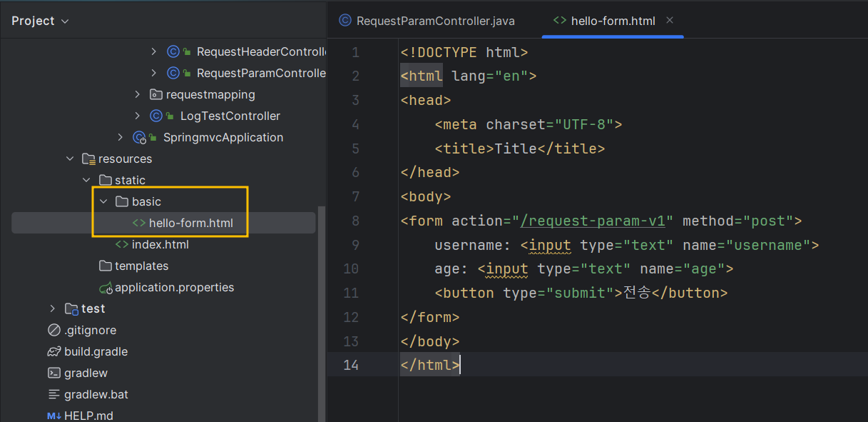
Task: Click the hello-form.html file icon in tree
Action: pyautogui.click(x=139, y=223)
